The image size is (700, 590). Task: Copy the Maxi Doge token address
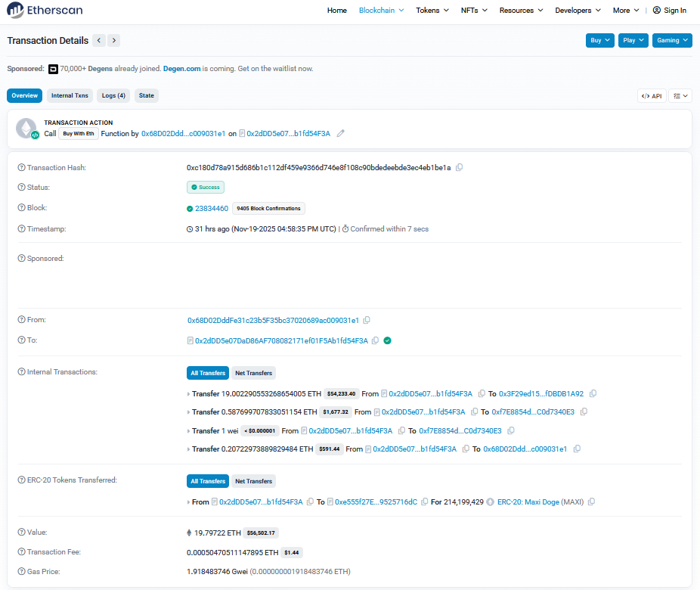pos(591,501)
